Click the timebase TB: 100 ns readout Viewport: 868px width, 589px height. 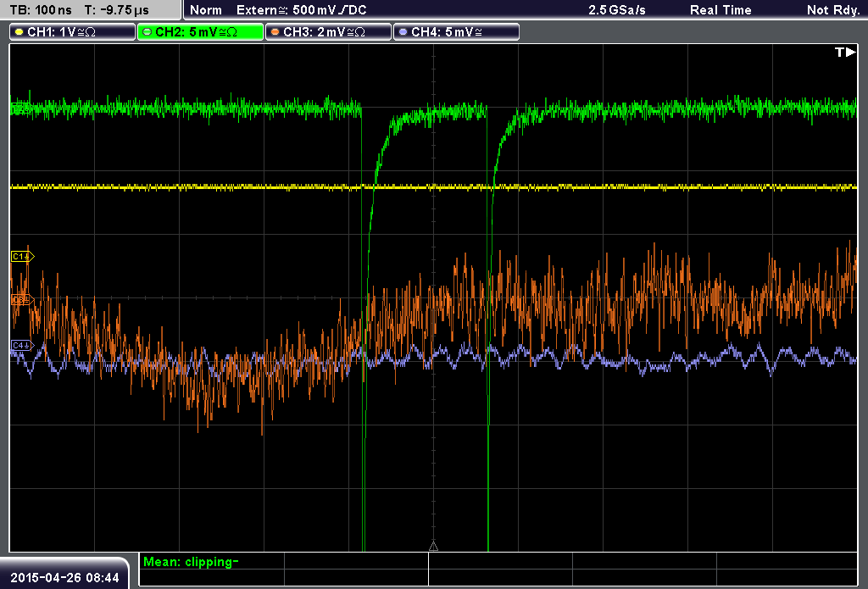pyautogui.click(x=41, y=10)
